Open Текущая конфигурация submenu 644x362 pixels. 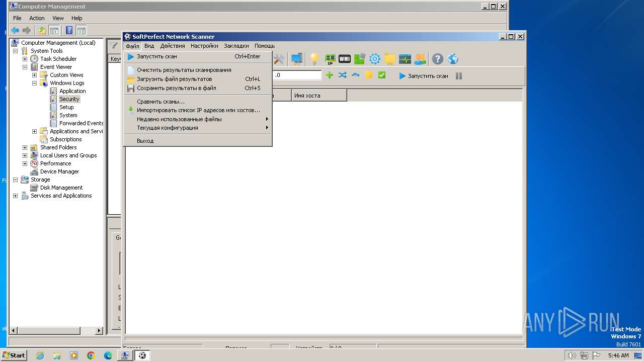click(x=198, y=128)
